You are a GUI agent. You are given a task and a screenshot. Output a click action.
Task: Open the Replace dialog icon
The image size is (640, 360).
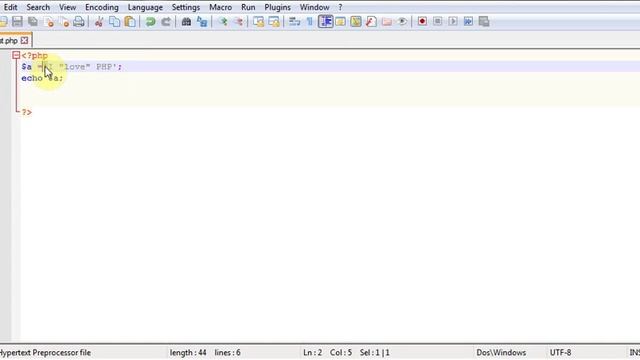(x=202, y=21)
